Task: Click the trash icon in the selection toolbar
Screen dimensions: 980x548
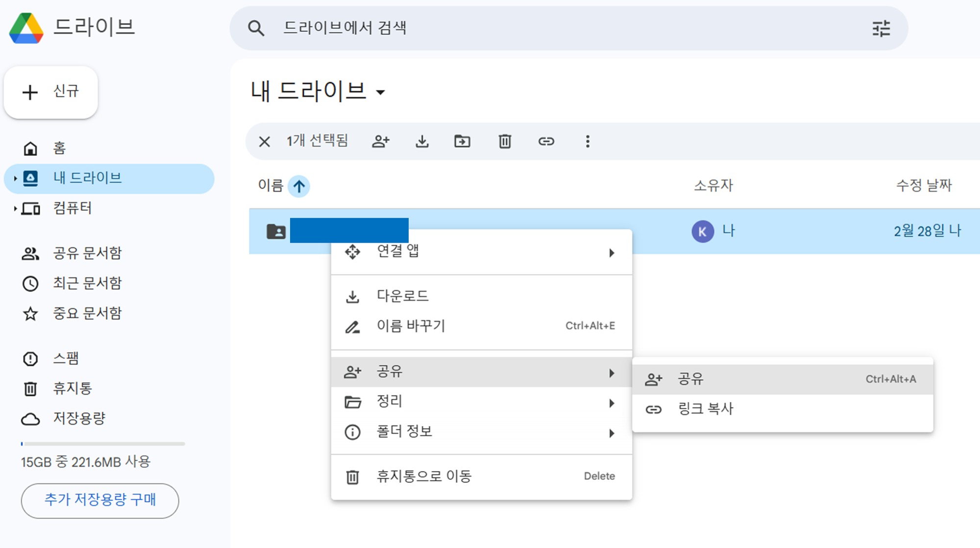Action: 504,142
